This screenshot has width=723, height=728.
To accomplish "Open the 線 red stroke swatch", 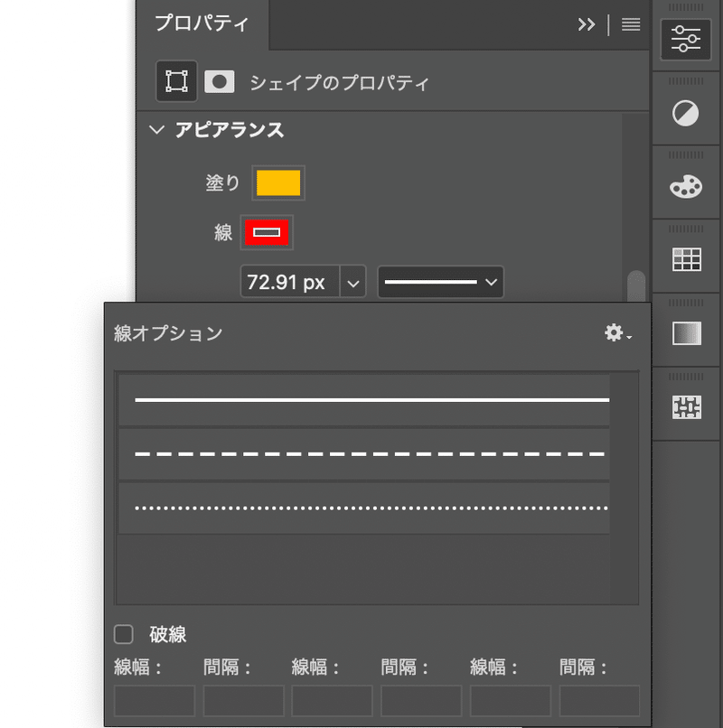I will click(267, 232).
